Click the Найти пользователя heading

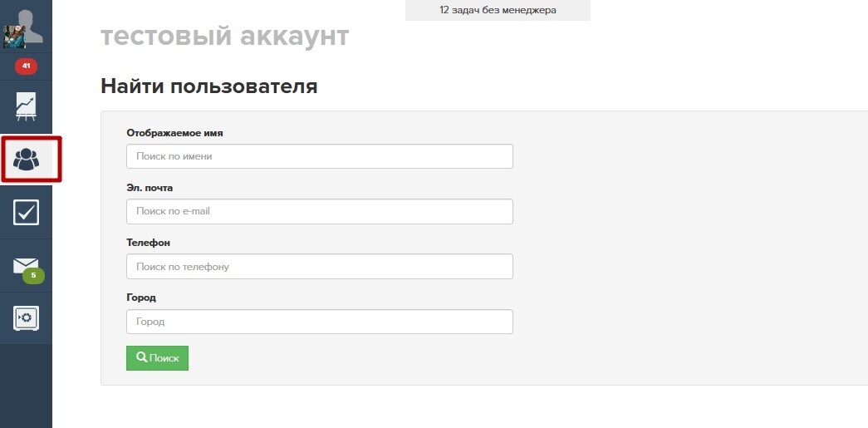tap(209, 86)
